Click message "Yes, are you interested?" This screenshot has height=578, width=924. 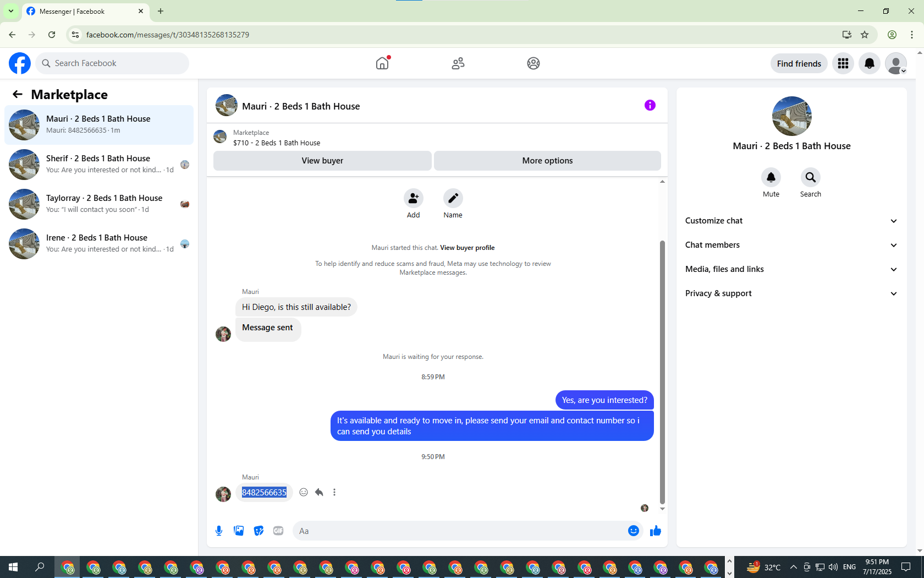604,400
